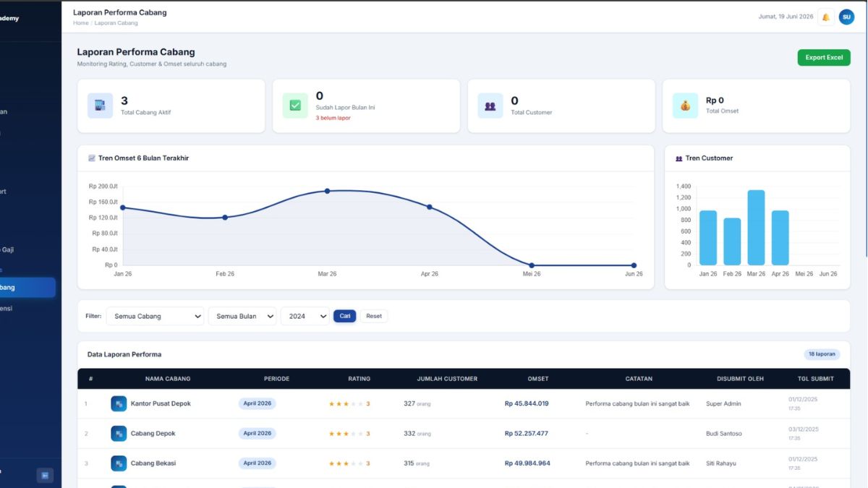868x488 pixels.
Task: Select the highlighted active sidebar menu item
Action: coord(27,287)
